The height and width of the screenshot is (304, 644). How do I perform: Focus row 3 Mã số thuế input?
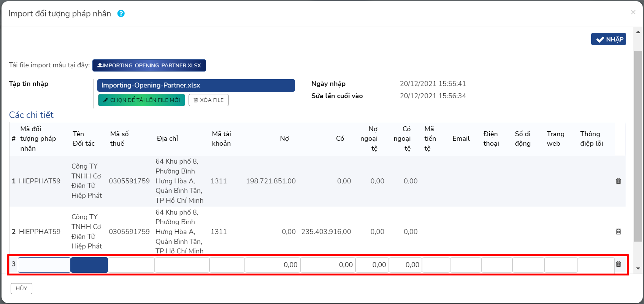[132, 265]
